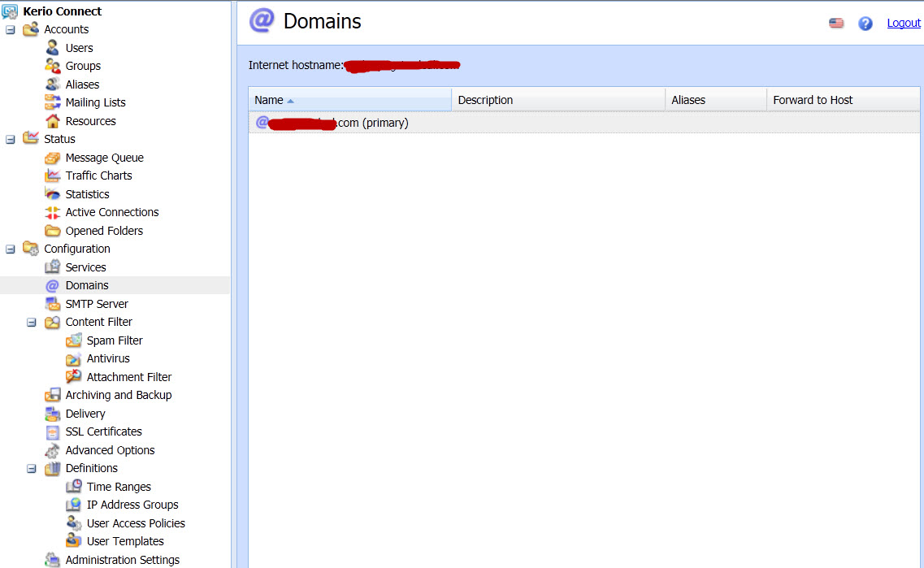Select SSL Certificates label
This screenshot has height=568, width=924.
(x=104, y=431)
